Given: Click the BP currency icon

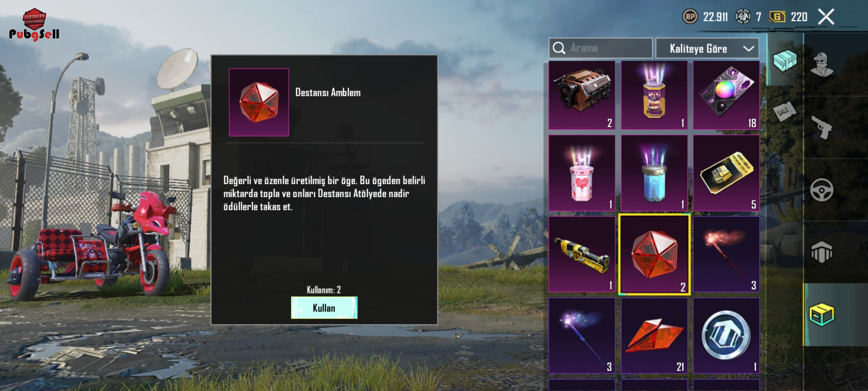Looking at the screenshot, I should click(x=690, y=17).
